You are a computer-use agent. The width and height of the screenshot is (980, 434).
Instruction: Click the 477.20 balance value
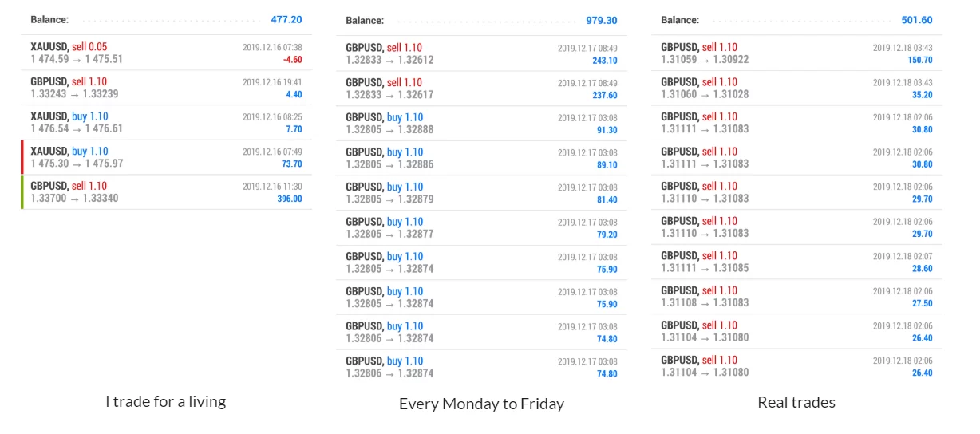click(286, 19)
